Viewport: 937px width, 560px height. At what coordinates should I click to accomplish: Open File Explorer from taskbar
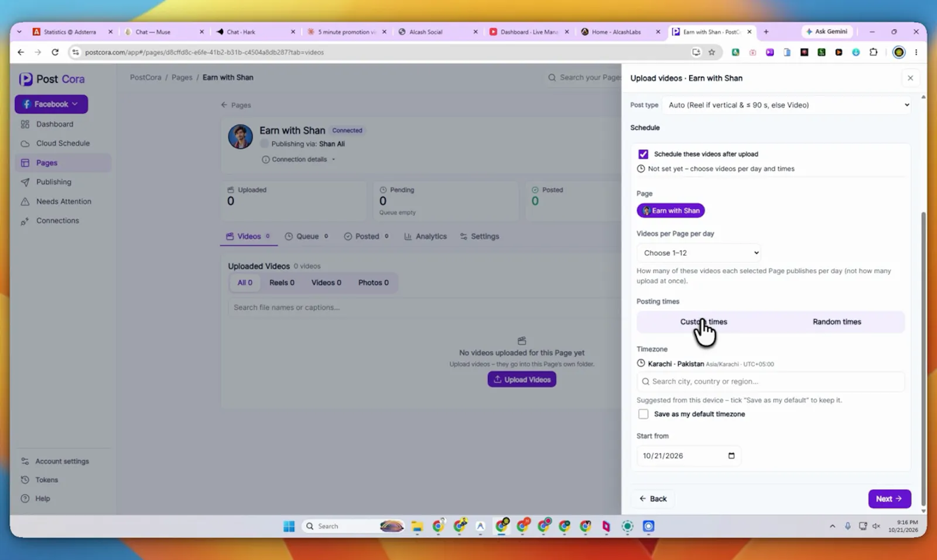click(x=417, y=526)
